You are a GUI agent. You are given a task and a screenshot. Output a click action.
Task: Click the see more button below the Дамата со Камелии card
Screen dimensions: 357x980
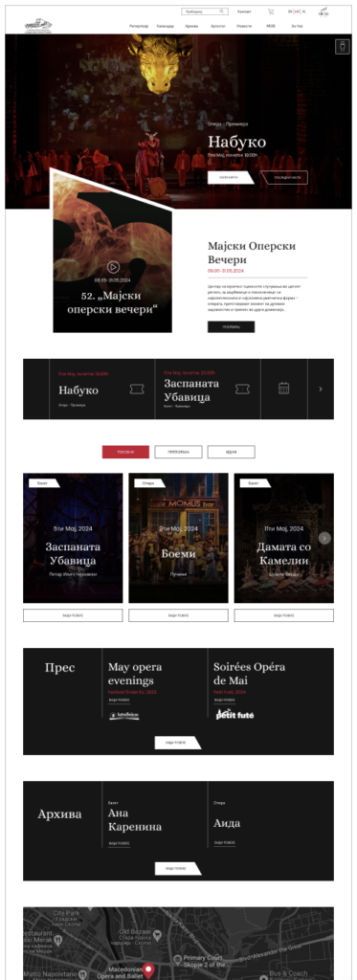click(x=284, y=615)
